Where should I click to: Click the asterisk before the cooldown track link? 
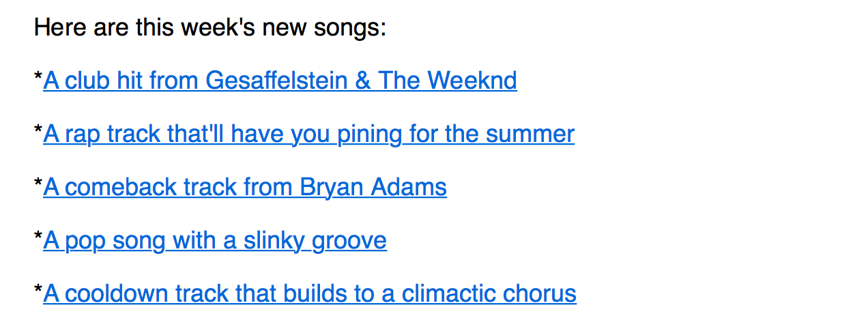[38, 291]
